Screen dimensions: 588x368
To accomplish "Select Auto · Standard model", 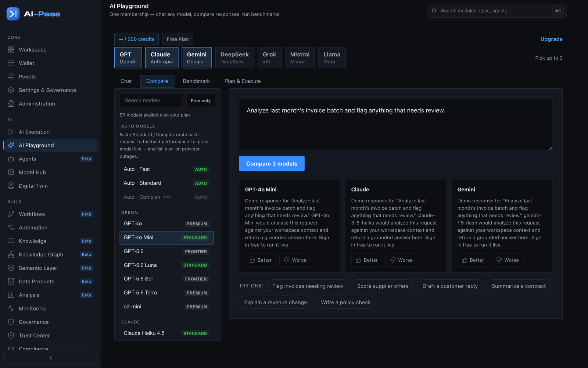I will point(166,183).
